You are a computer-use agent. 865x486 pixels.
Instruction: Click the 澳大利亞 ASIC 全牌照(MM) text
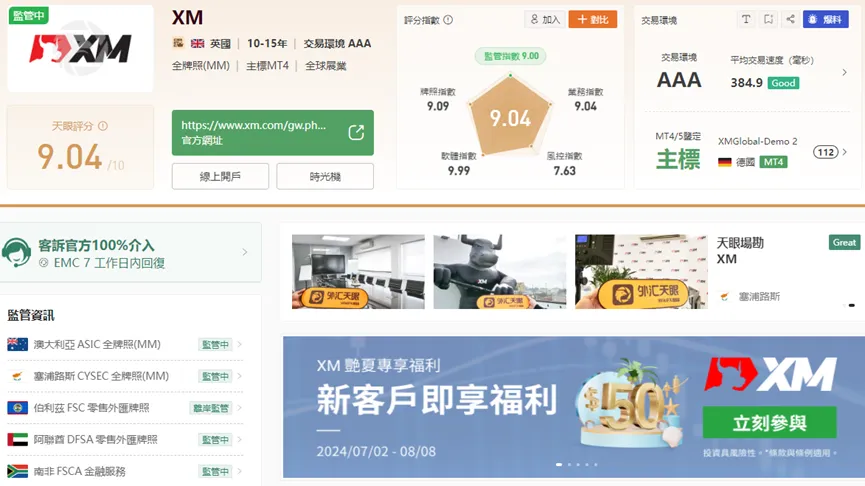point(97,344)
